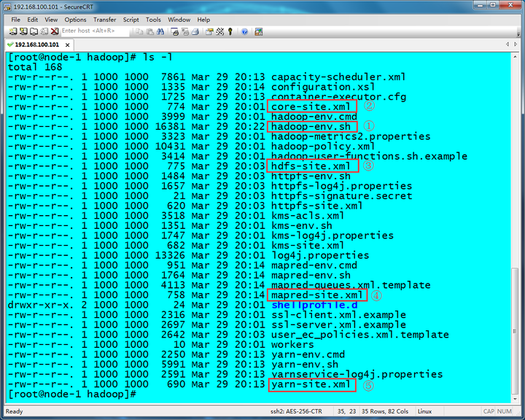
Task: Click the greyed Reconnect toolbar icon
Action: [x=44, y=31]
